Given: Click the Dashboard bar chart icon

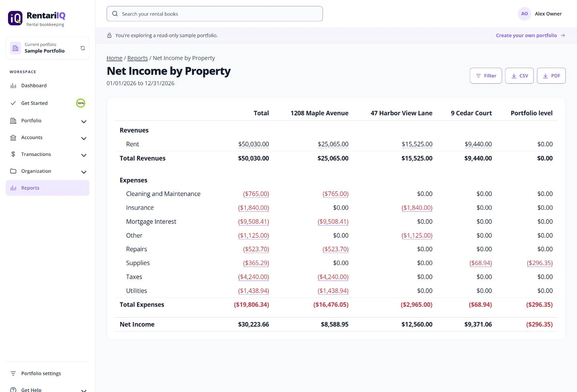Looking at the screenshot, I should coord(13,86).
